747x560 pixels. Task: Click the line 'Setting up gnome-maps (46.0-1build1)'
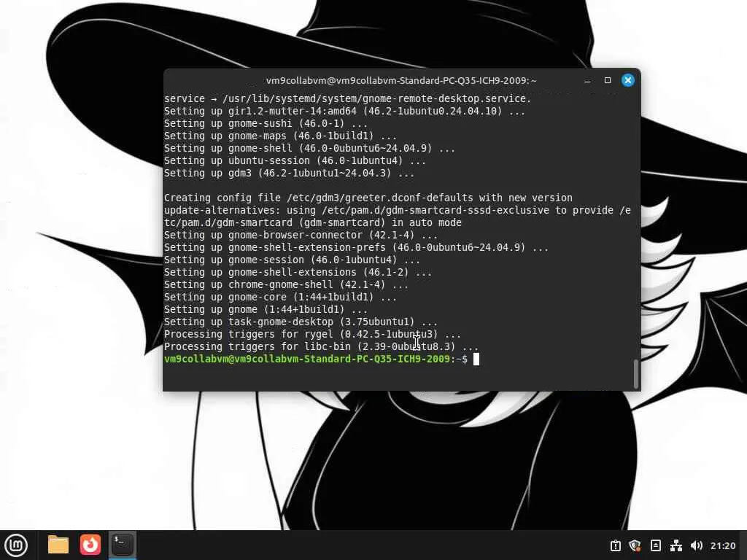tap(280, 136)
